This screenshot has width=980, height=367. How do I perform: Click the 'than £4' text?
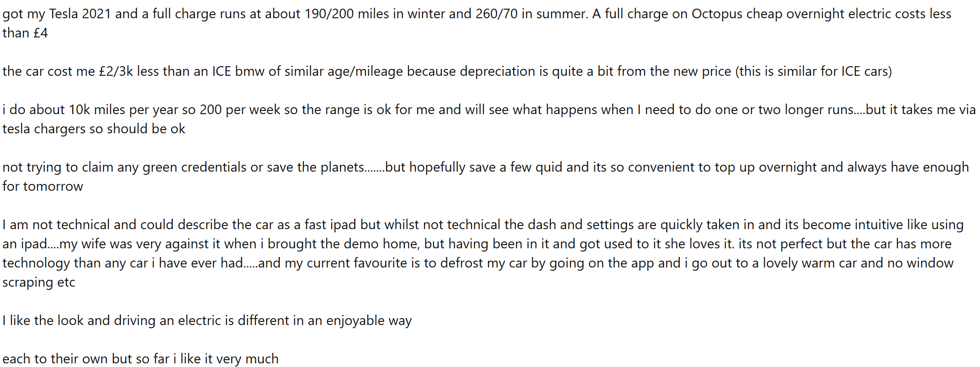(25, 33)
